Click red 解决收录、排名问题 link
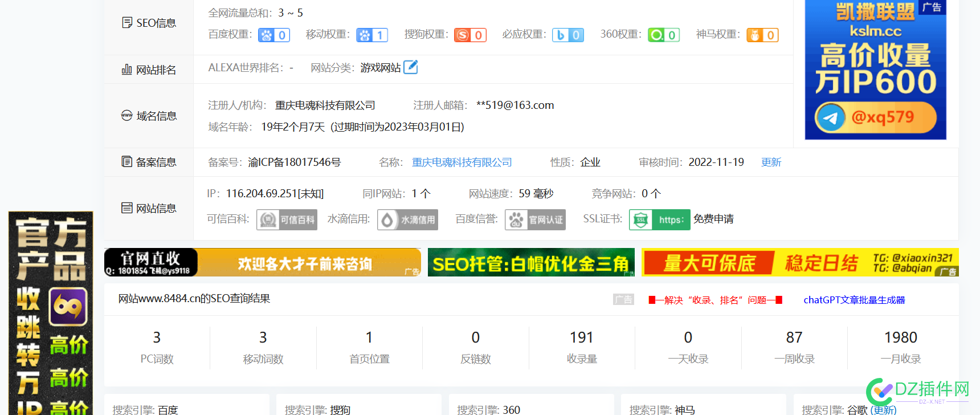 (x=716, y=300)
